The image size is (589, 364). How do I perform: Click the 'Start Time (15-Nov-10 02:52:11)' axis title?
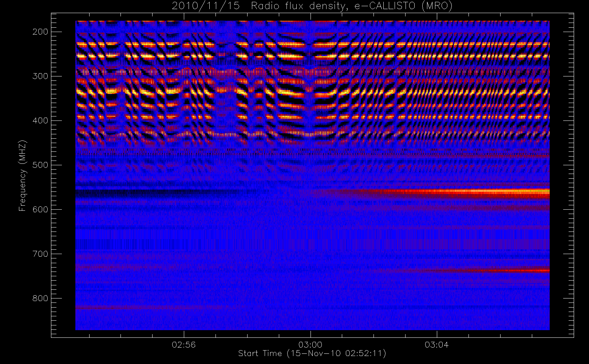click(312, 353)
